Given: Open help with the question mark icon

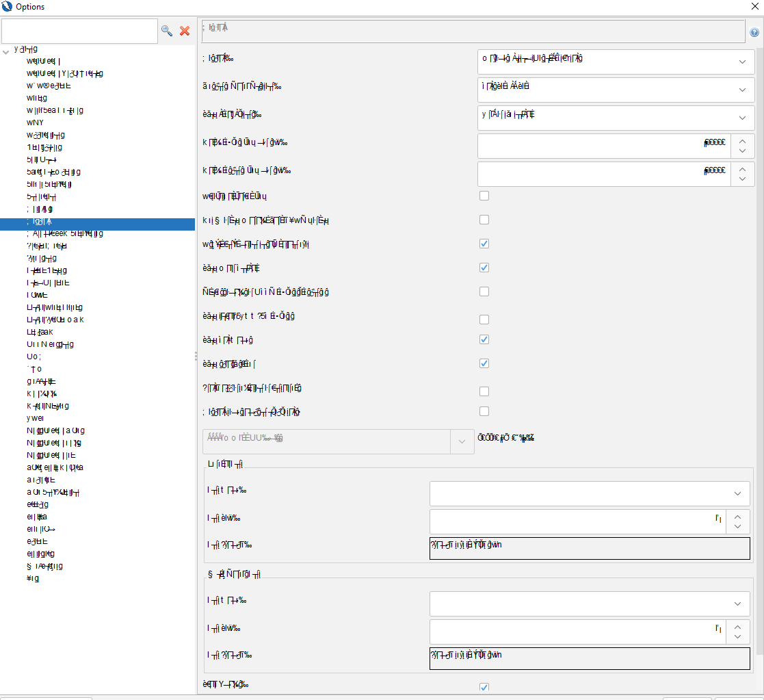Looking at the screenshot, I should pyautogui.click(x=754, y=31).
